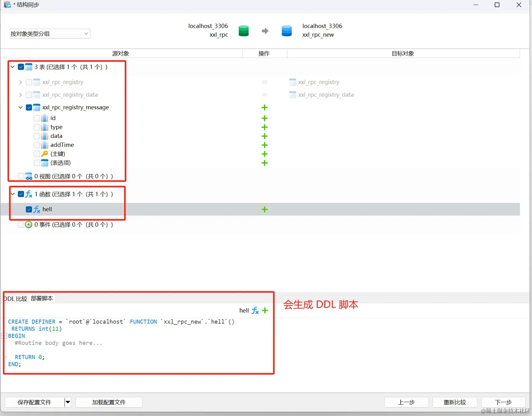This screenshot has width=532, height=416.
Task: Open the 按对象类型分组 grouping dropdown
Action: [50, 34]
